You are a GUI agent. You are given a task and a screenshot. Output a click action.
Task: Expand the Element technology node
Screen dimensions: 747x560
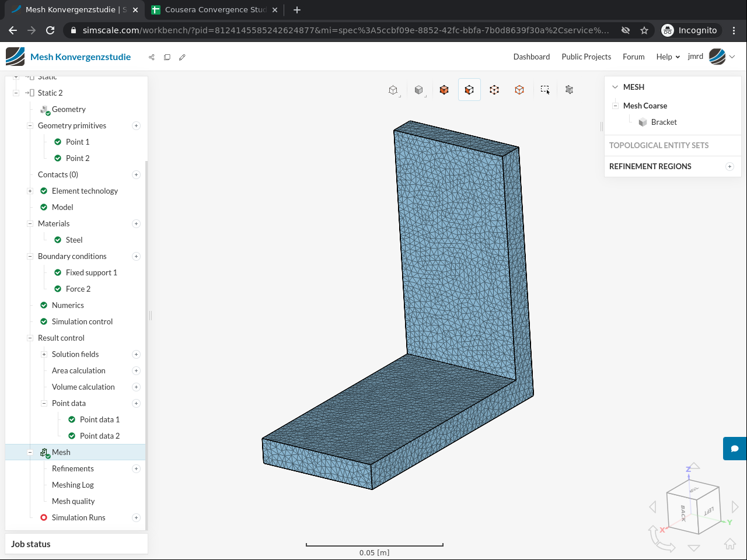[30, 191]
